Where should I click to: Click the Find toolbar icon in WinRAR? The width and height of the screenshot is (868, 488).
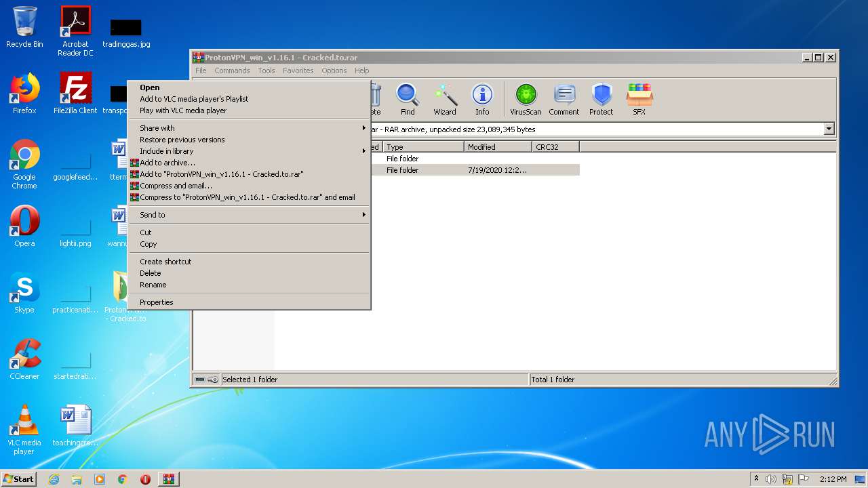pyautogui.click(x=408, y=100)
